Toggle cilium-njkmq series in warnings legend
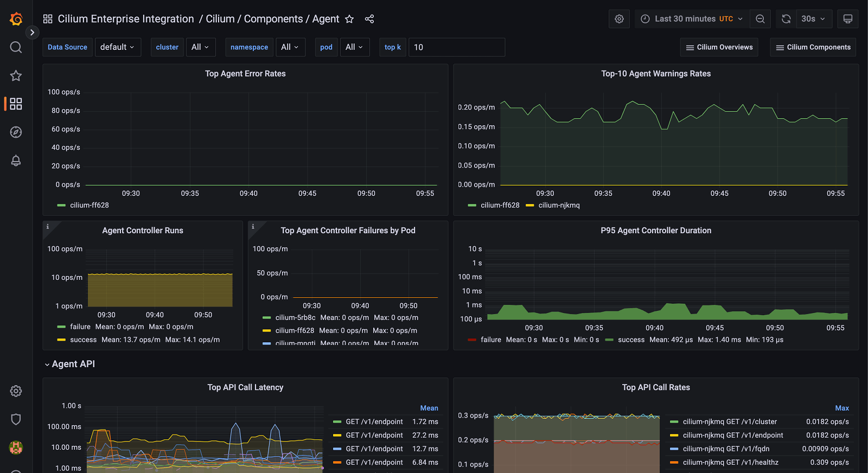The image size is (868, 473). (559, 205)
